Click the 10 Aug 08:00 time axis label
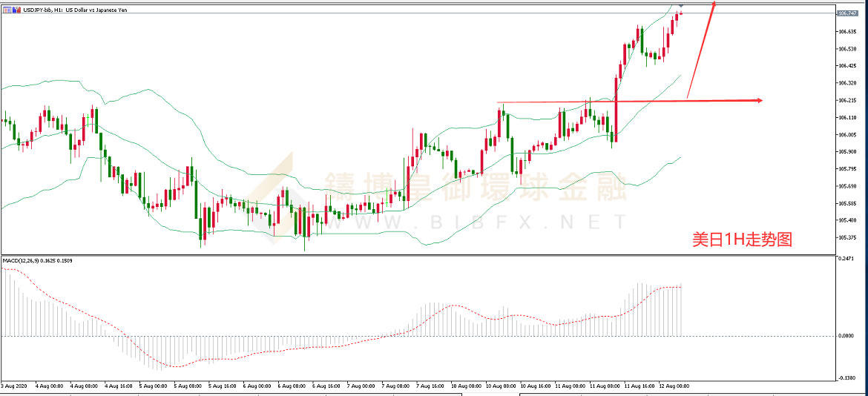 499,386
